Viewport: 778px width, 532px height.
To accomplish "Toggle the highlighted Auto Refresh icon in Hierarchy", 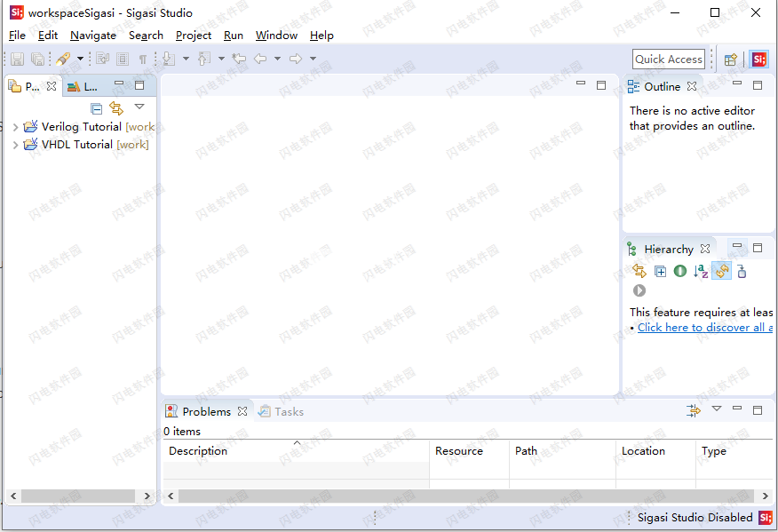I will (x=722, y=271).
